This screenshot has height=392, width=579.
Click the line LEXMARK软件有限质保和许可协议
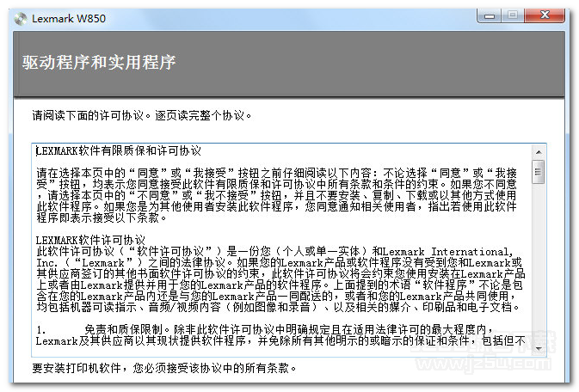click(x=119, y=151)
